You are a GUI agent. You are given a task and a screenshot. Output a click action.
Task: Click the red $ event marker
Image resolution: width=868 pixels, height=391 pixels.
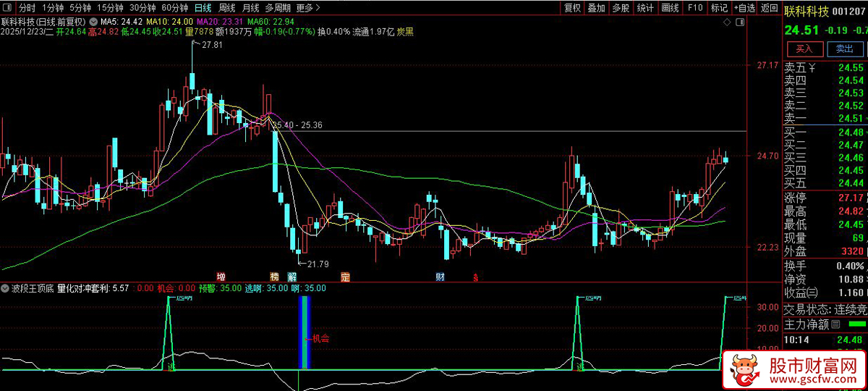475,277
